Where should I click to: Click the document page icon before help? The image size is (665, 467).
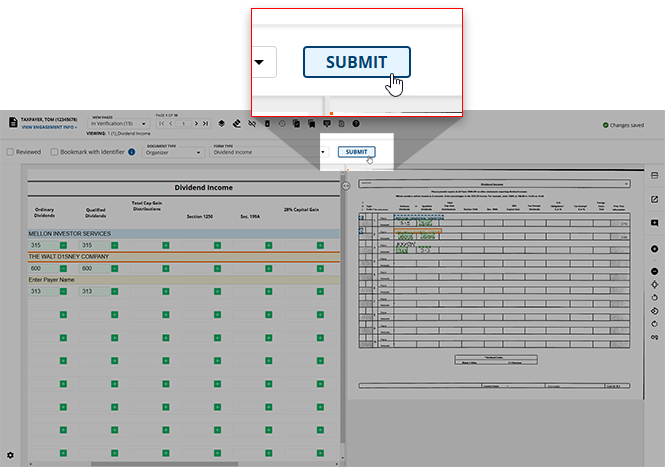(x=341, y=123)
